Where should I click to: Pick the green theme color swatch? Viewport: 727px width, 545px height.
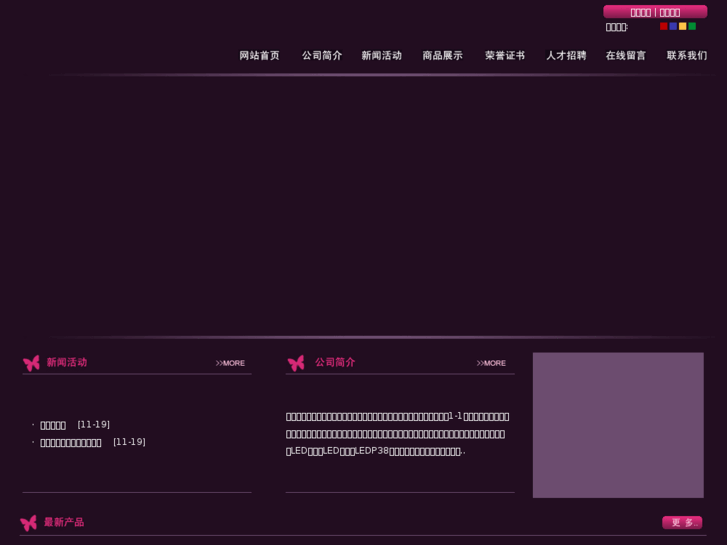click(x=692, y=26)
